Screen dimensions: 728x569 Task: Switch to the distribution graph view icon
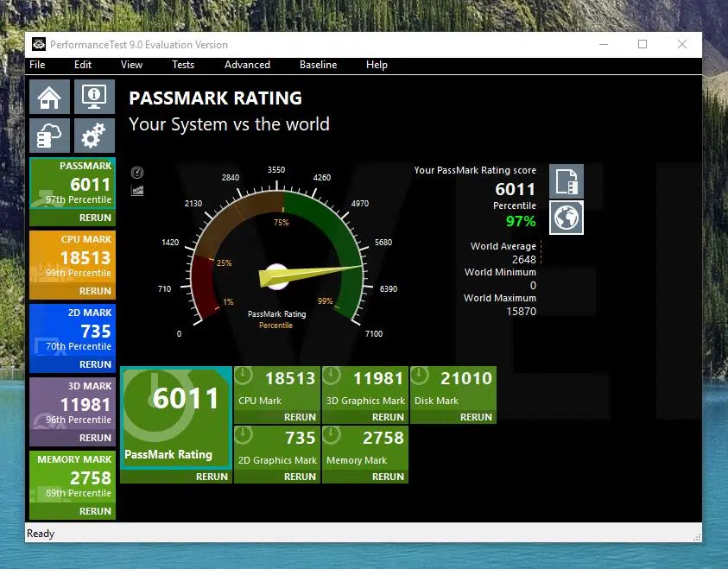click(x=137, y=190)
